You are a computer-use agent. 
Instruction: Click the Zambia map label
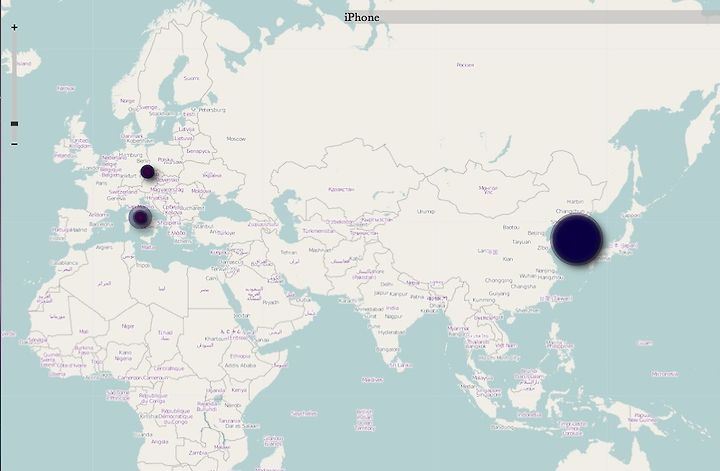[x=198, y=453]
